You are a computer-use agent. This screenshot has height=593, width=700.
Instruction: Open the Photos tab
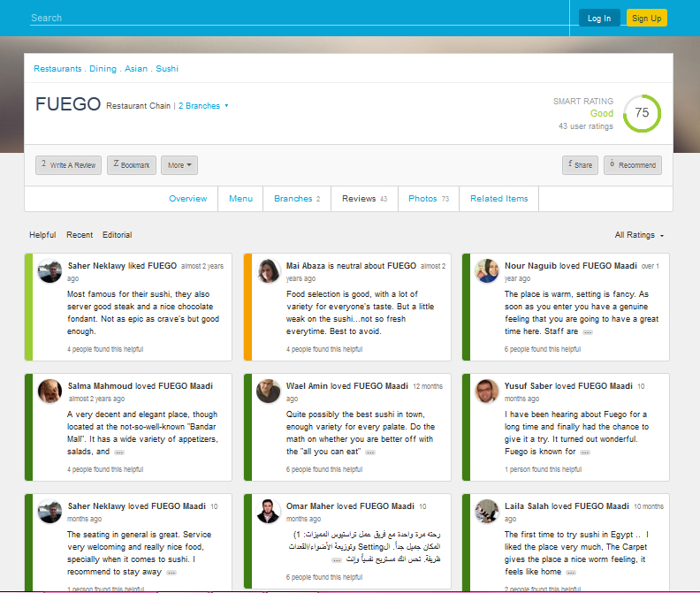click(429, 199)
